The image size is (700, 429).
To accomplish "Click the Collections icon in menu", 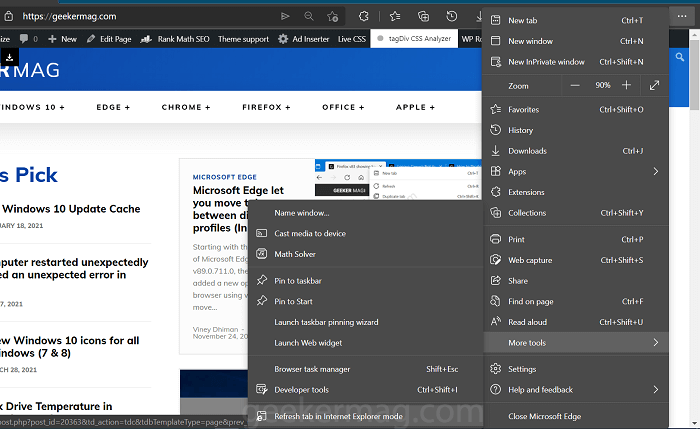I will point(496,212).
